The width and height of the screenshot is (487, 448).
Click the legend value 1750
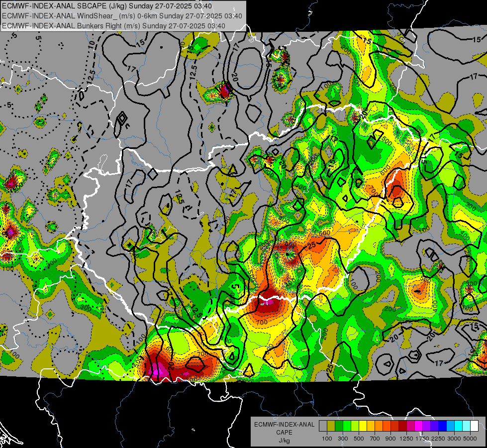(422, 439)
